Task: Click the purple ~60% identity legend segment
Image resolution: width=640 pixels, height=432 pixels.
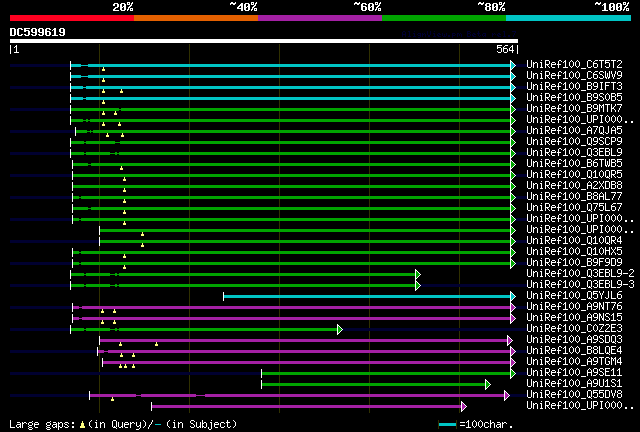Action: pyautogui.click(x=320, y=18)
